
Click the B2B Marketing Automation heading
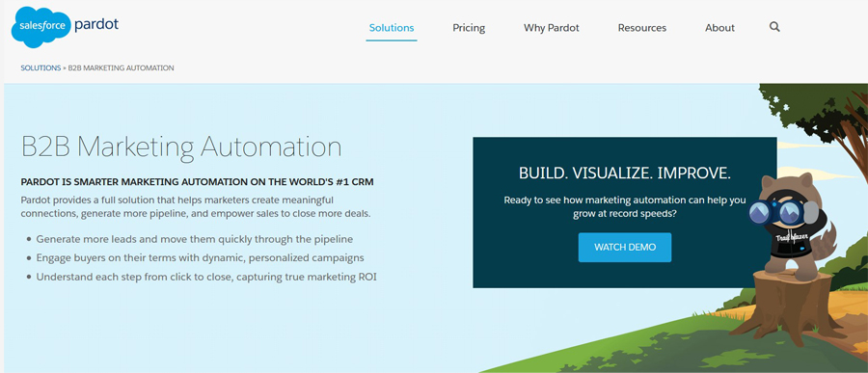click(x=181, y=147)
